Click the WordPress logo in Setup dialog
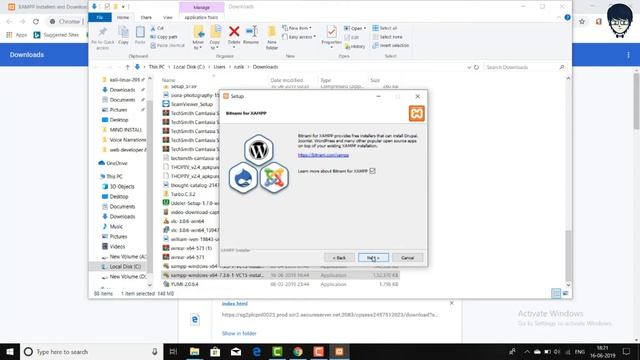The width and height of the screenshot is (640, 360). pos(258,150)
